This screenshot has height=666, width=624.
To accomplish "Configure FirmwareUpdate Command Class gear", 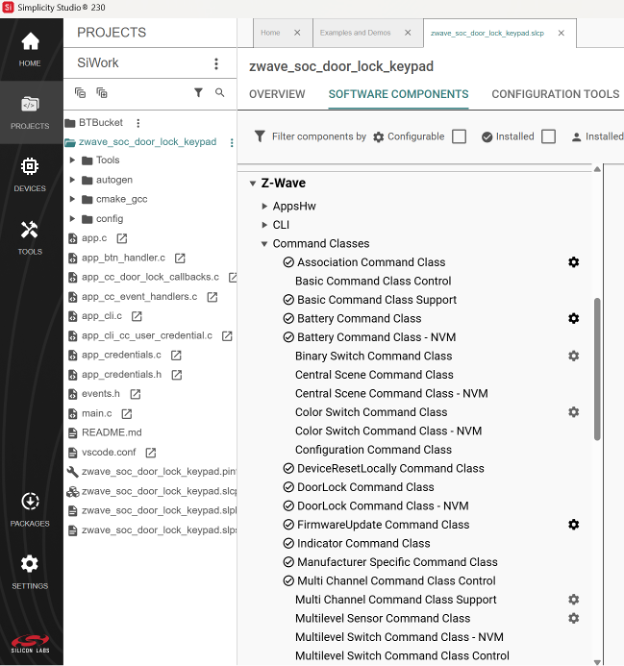I will tap(573, 525).
